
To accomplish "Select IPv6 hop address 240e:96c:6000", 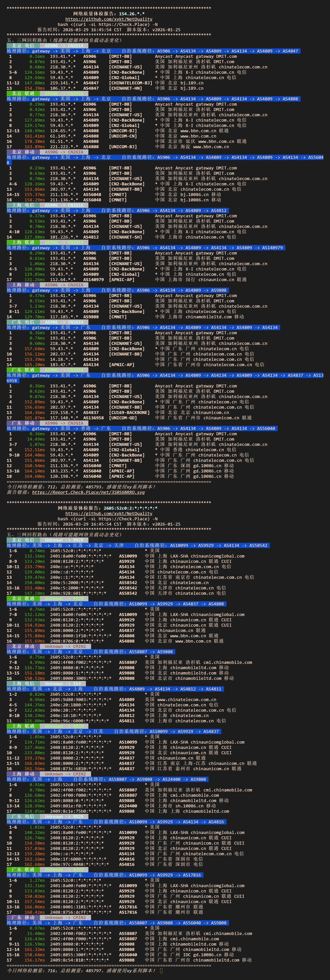I will click(x=80, y=721).
